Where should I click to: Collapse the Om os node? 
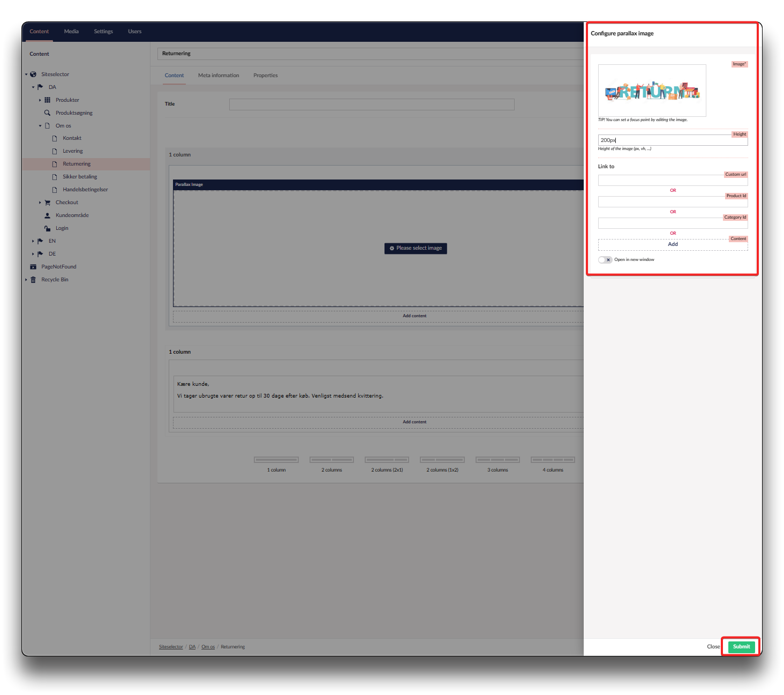click(x=40, y=126)
